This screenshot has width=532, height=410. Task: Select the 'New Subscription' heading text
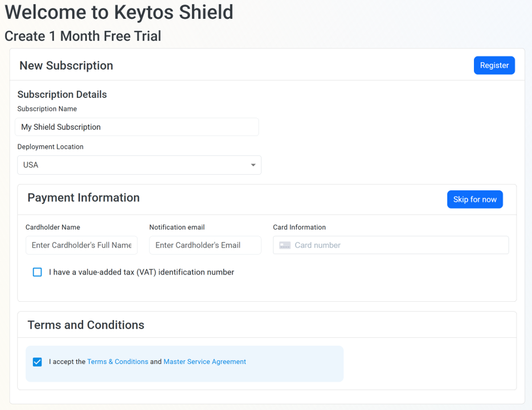(x=66, y=65)
